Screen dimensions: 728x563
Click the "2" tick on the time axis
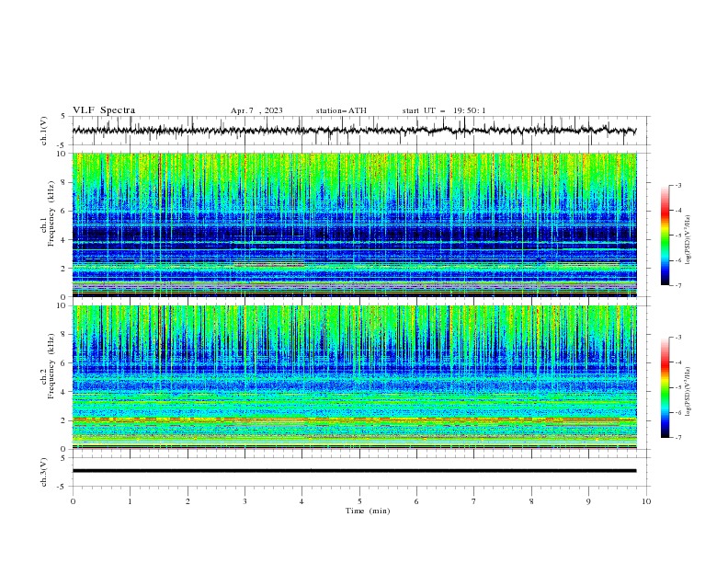(x=188, y=501)
